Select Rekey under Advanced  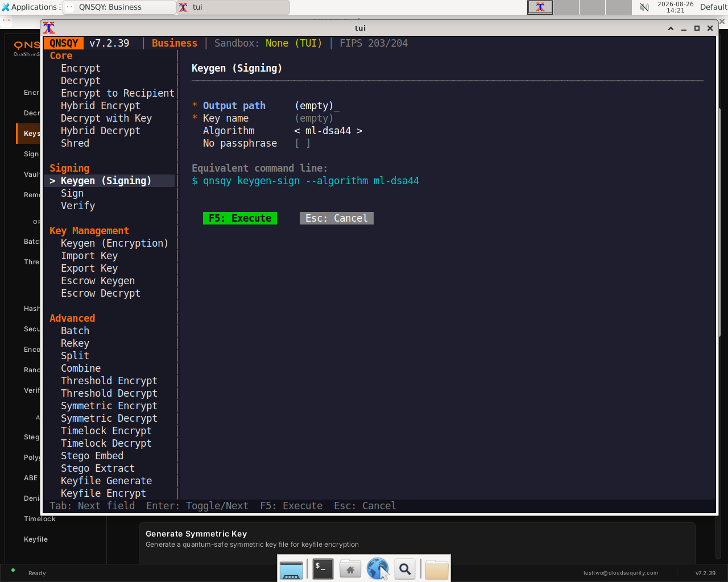coord(75,343)
